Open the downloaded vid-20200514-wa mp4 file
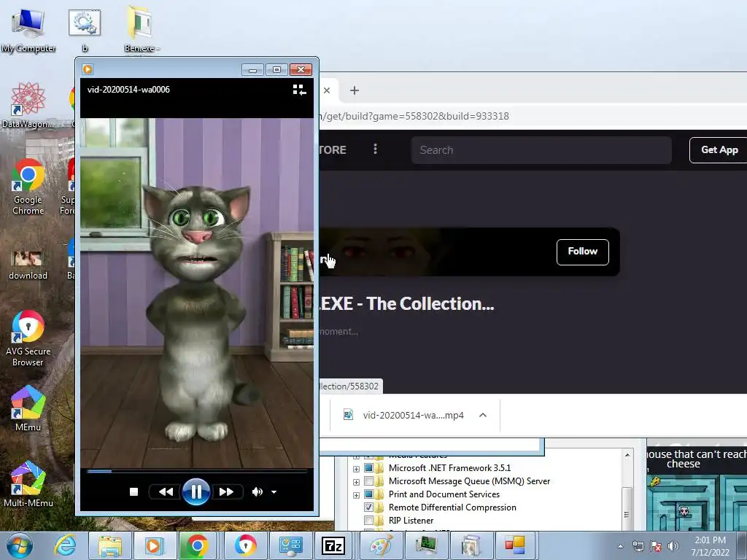The width and height of the screenshot is (747, 560). click(x=413, y=415)
